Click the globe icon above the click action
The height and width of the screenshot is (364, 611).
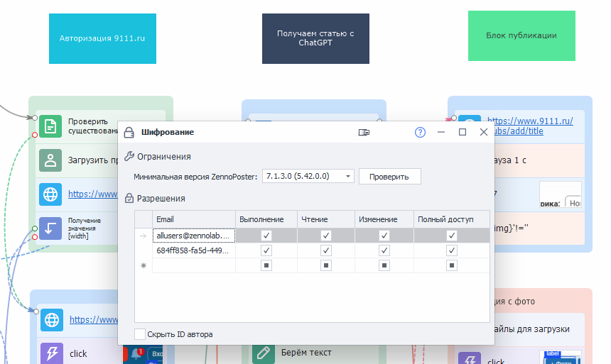(x=52, y=320)
